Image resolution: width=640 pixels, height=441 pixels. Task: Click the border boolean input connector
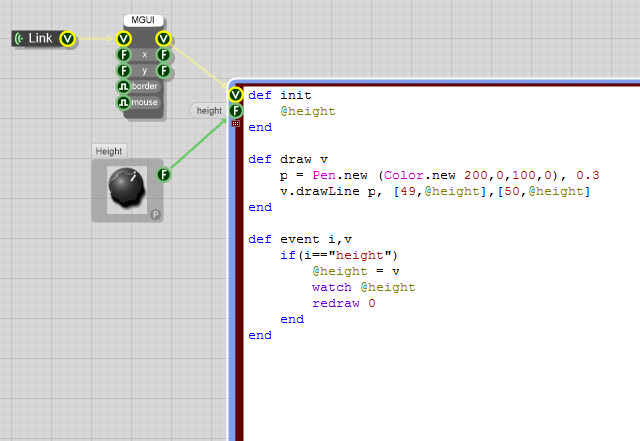coord(124,87)
